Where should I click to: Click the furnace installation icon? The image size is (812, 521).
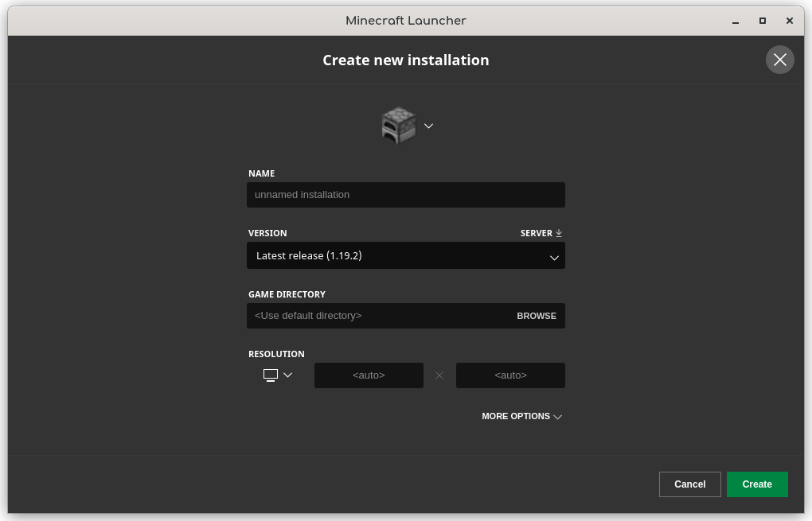[398, 126]
